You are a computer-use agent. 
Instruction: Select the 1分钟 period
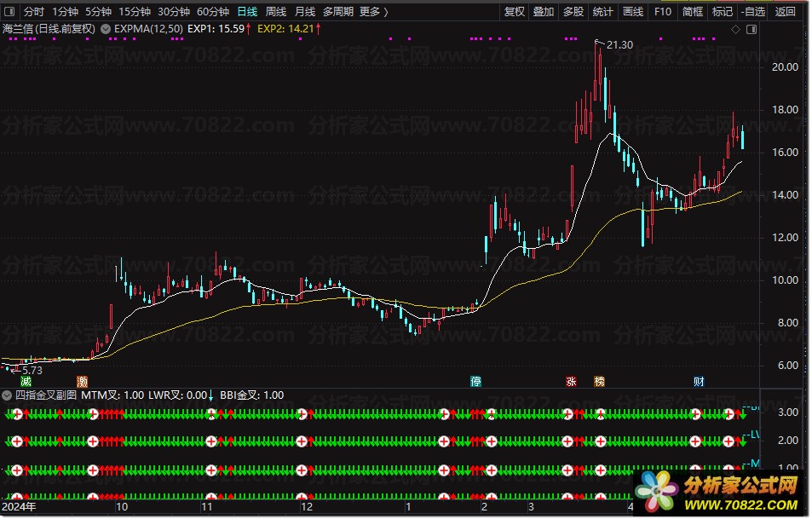66,11
